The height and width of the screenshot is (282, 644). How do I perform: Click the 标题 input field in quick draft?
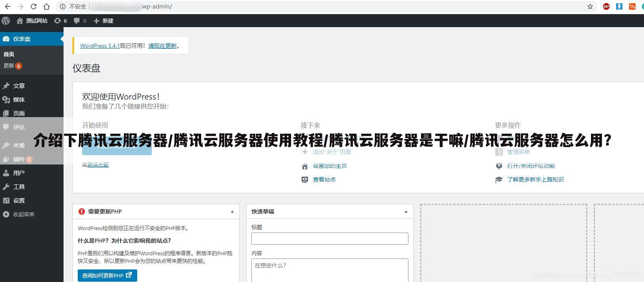(x=329, y=239)
